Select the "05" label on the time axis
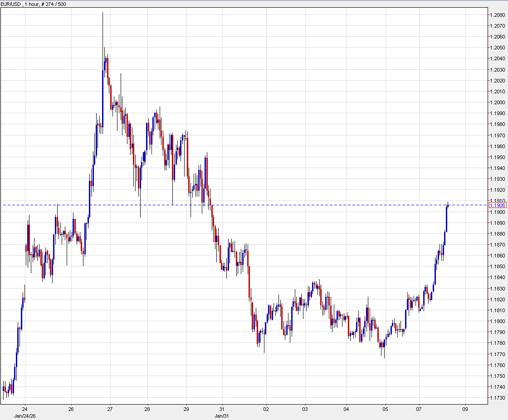The width and height of the screenshot is (508, 420). 385,408
